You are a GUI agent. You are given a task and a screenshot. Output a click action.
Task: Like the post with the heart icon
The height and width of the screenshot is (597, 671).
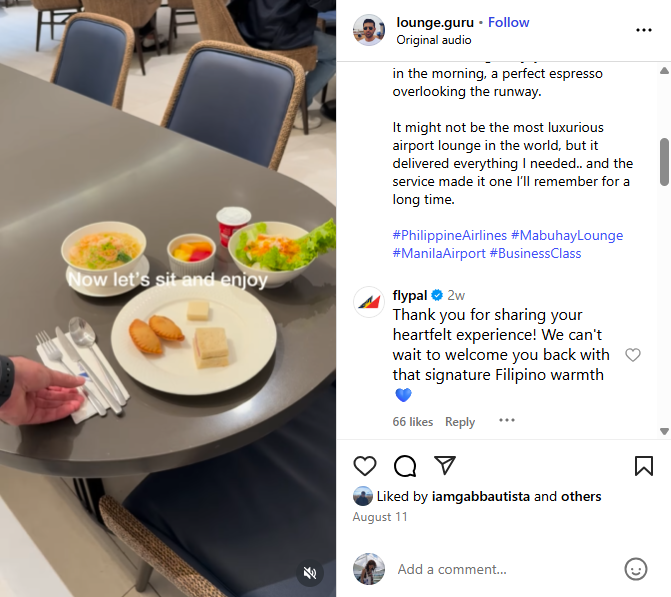click(x=365, y=466)
